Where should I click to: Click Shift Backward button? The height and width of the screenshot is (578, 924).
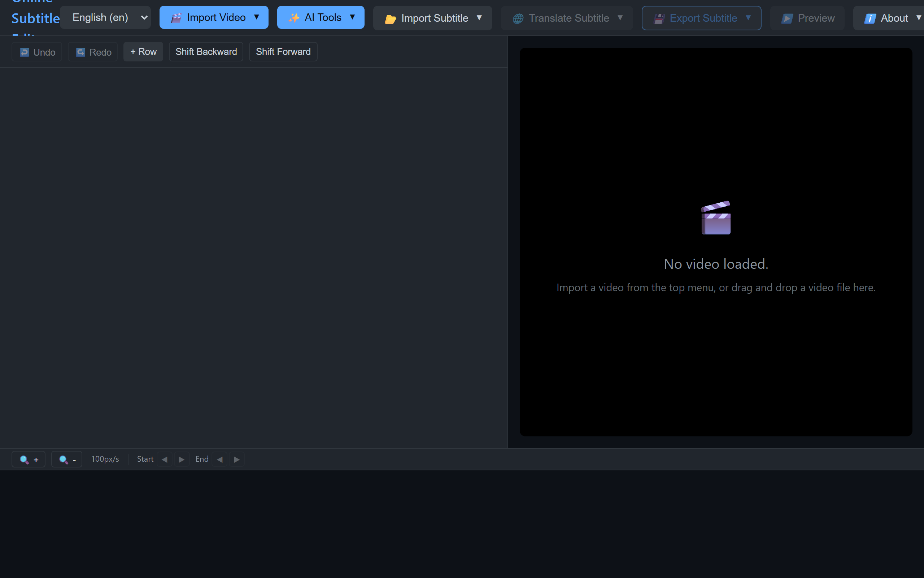point(206,52)
